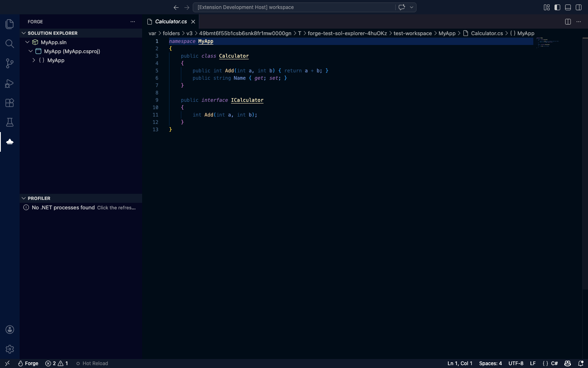This screenshot has height=368, width=588.
Task: Change encoding via 'UTF-8'
Action: tap(516, 363)
